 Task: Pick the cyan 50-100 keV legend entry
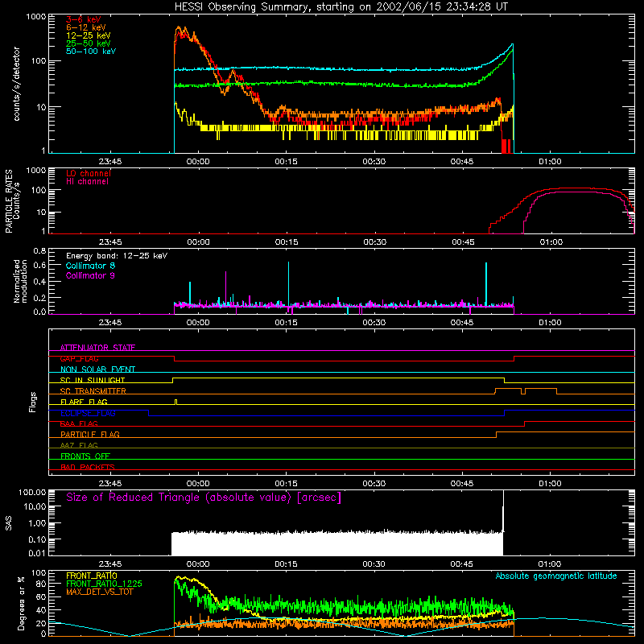pos(91,51)
